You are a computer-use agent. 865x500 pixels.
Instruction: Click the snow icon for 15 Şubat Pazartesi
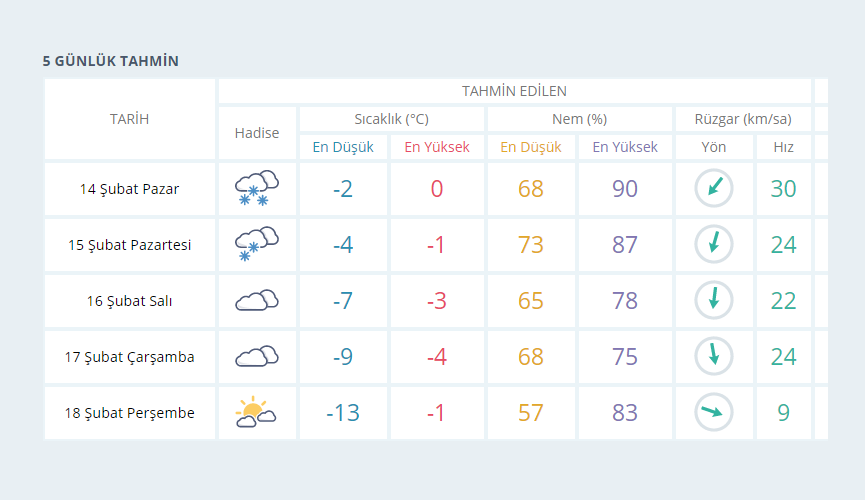pyautogui.click(x=257, y=244)
